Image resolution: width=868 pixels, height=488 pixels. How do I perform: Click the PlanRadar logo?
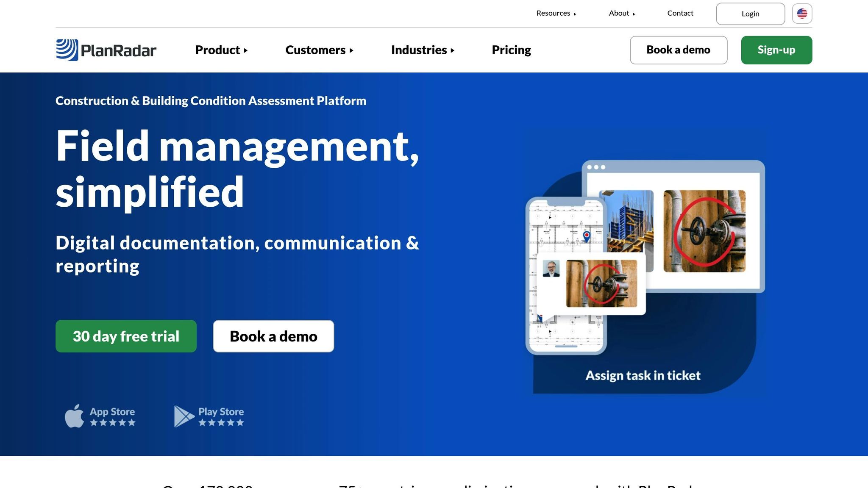point(106,50)
